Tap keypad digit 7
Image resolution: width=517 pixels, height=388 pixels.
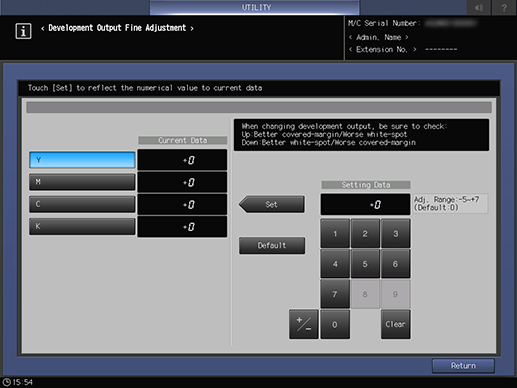click(x=335, y=294)
